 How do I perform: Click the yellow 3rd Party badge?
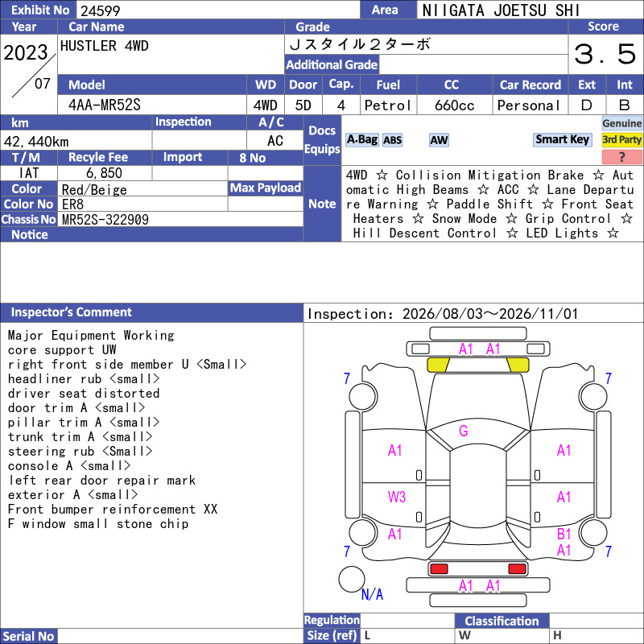(x=621, y=139)
